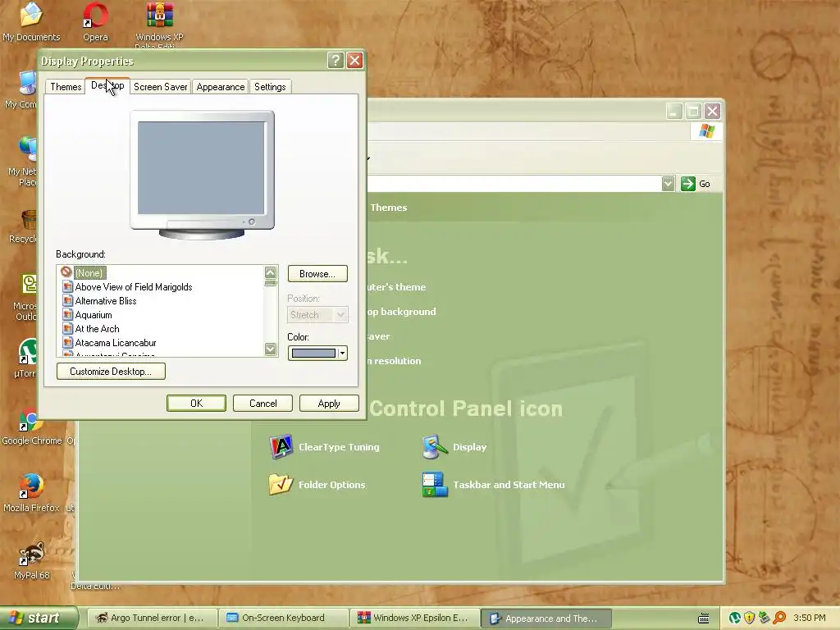Viewport: 840px width, 630px height.
Task: Click the Apply button
Action: (329, 404)
